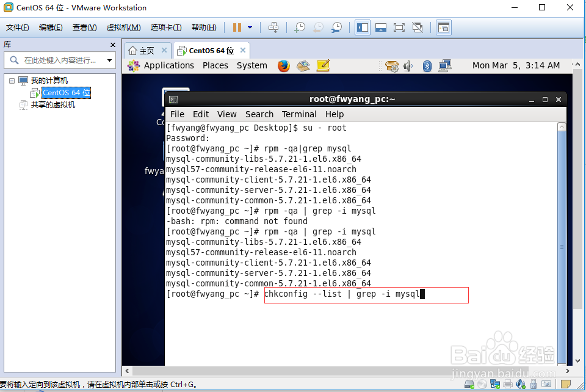The width and height of the screenshot is (586, 392).
Task: Launch Firefox from the GNOME panel
Action: coord(284,66)
